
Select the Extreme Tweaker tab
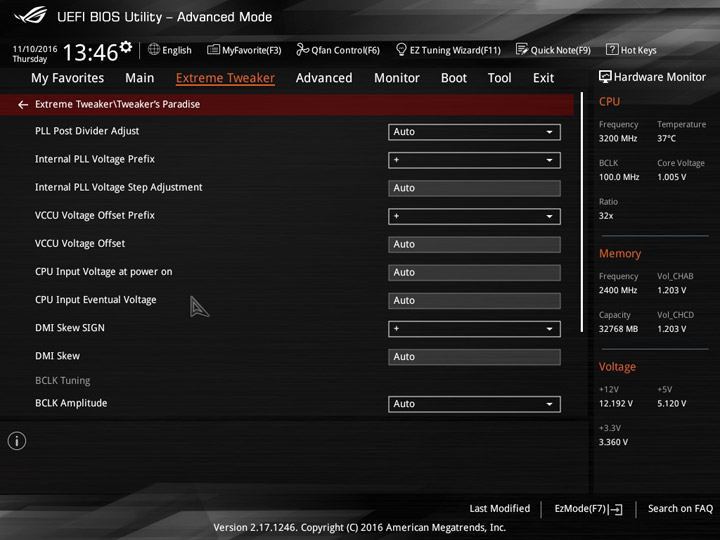tap(225, 78)
